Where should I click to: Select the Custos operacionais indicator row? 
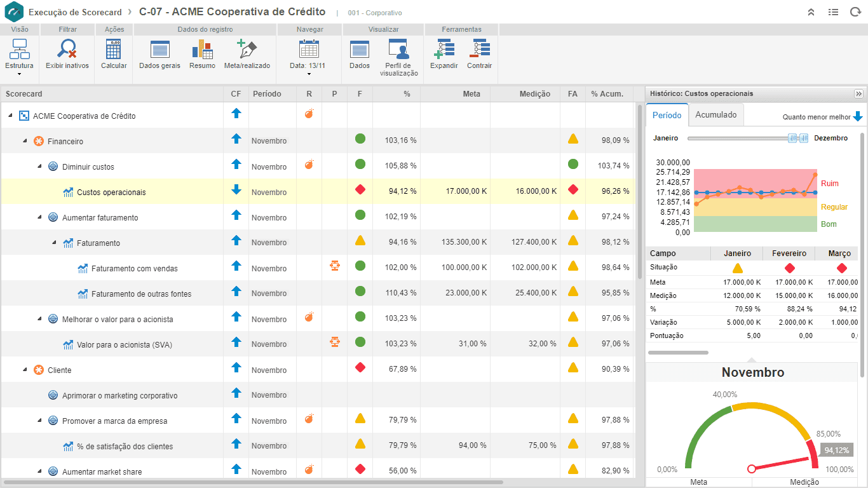[x=317, y=191]
